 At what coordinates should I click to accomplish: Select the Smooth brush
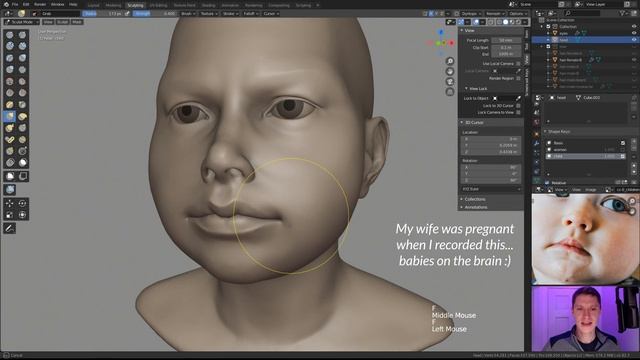coord(10,81)
